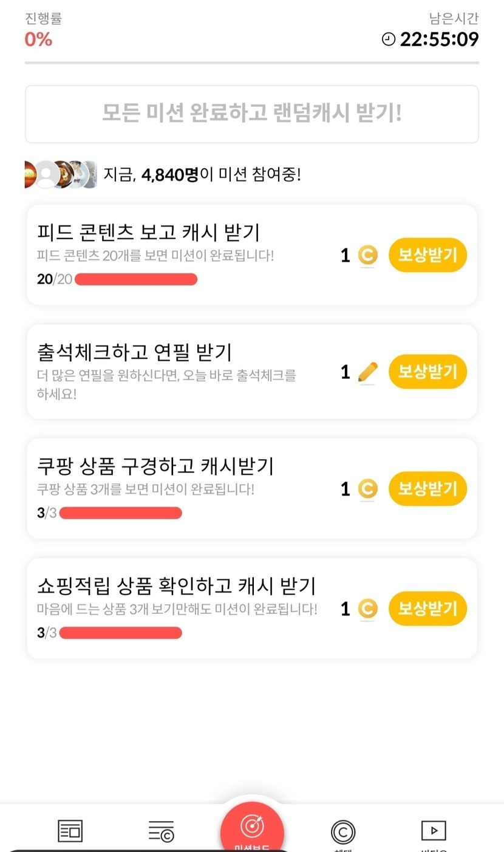Image resolution: width=504 pixels, height=852 pixels.
Task: Click the feed mission 20/20 progress bar
Action: (136, 279)
